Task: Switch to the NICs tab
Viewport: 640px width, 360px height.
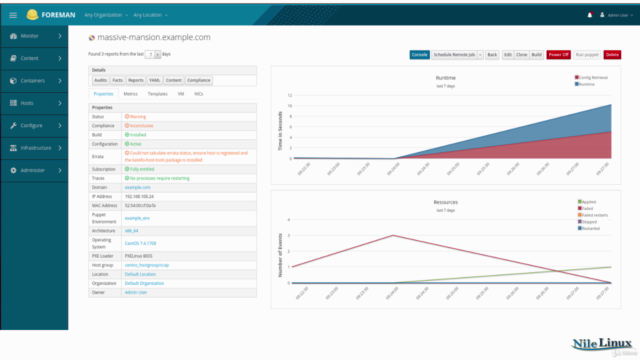Action: pyautogui.click(x=199, y=94)
